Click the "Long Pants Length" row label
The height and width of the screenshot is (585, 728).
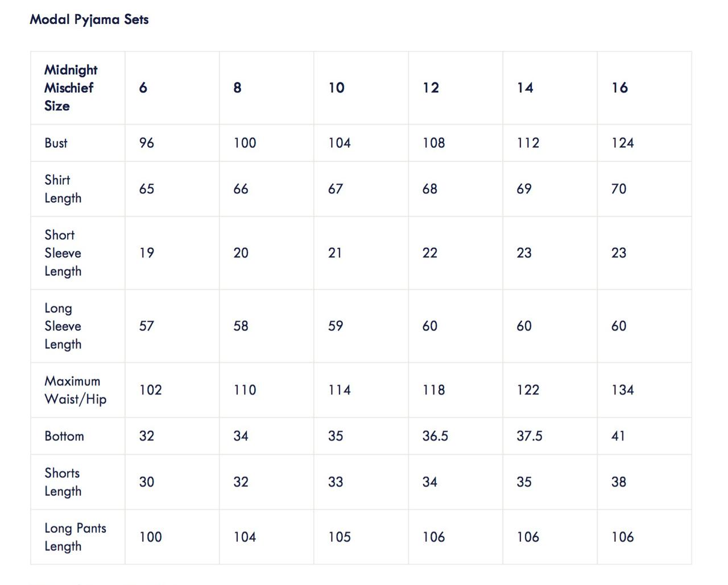[x=75, y=537]
